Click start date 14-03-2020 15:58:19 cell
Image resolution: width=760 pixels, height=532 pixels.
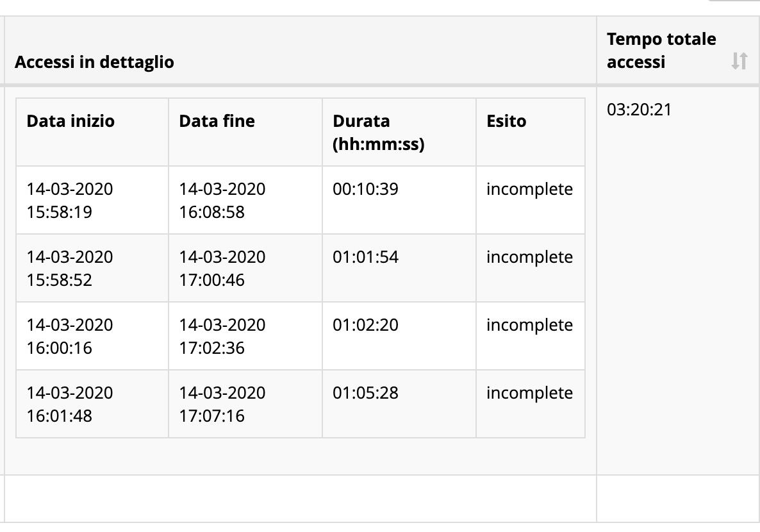[x=70, y=200]
